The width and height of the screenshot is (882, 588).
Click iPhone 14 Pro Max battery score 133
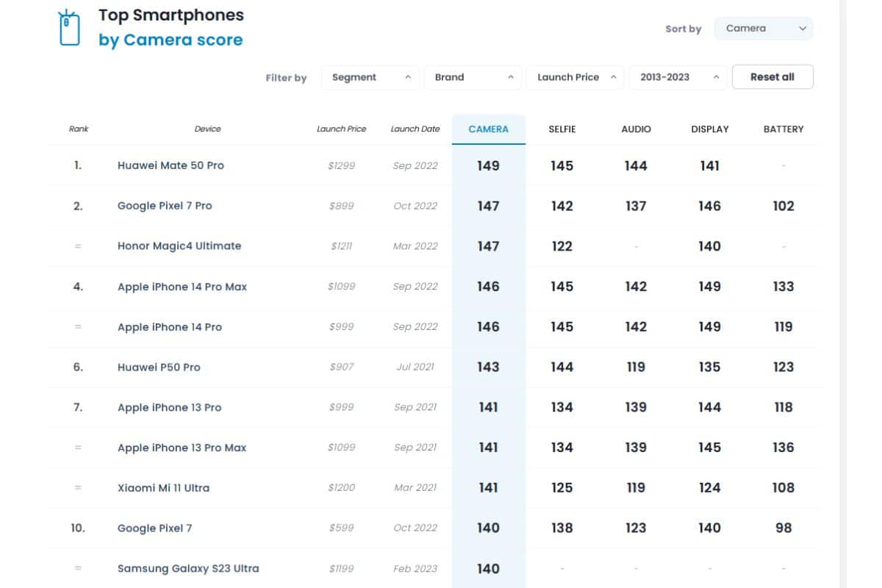pos(784,287)
